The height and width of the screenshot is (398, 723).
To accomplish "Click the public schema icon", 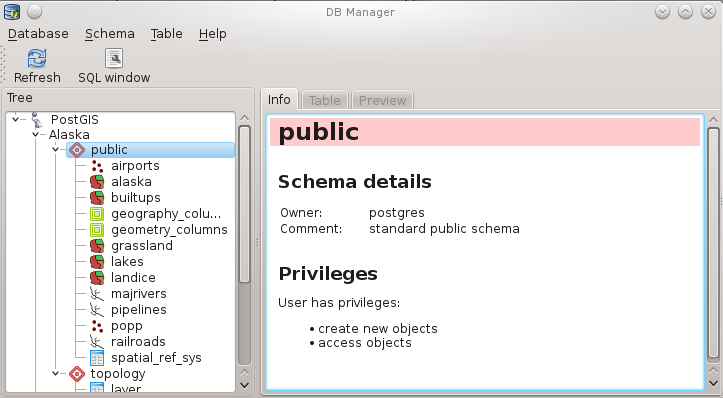I will pos(77,150).
